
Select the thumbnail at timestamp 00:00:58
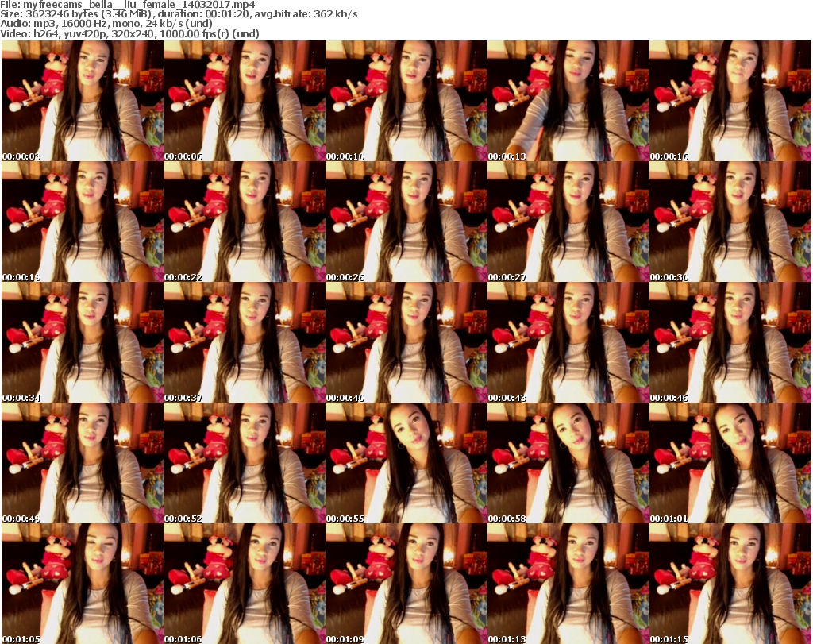pyautogui.click(x=568, y=463)
